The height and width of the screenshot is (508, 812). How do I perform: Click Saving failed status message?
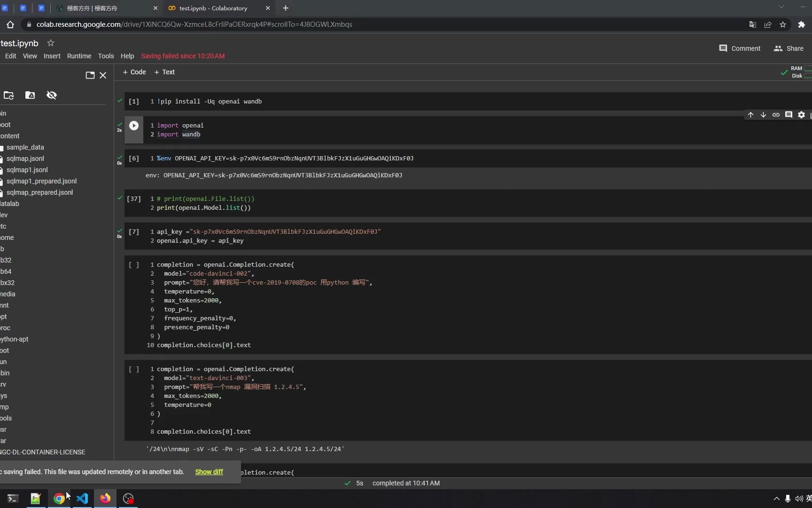tap(183, 56)
